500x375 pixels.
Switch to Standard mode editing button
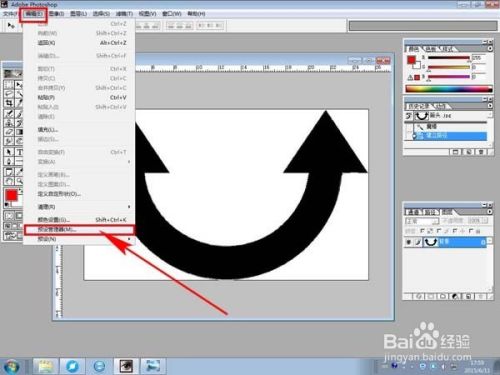click(9, 215)
